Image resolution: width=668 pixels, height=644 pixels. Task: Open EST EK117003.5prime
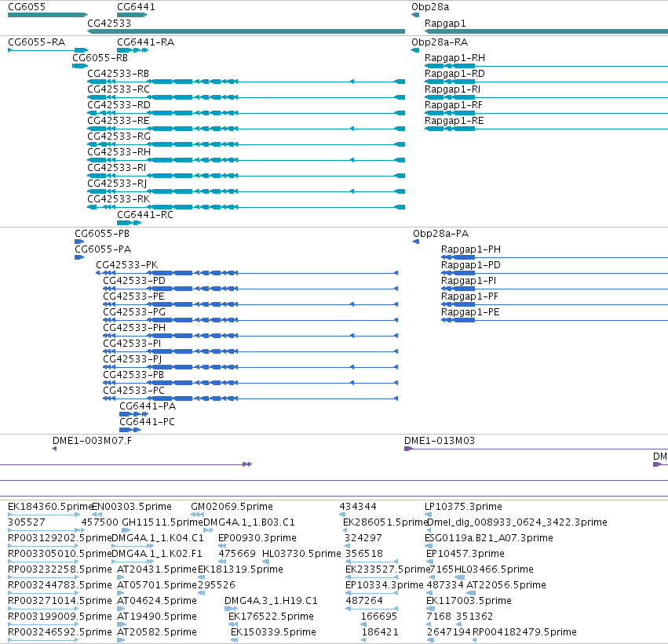click(x=469, y=601)
